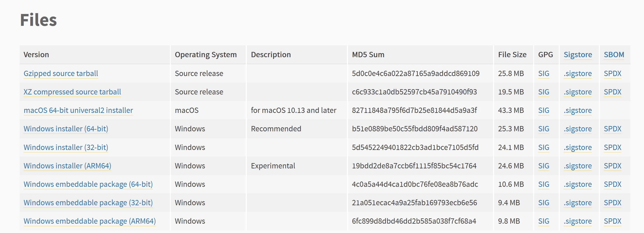Open SIG link for Windows installer (ARM64)
This screenshot has width=644, height=233.
tap(543, 166)
